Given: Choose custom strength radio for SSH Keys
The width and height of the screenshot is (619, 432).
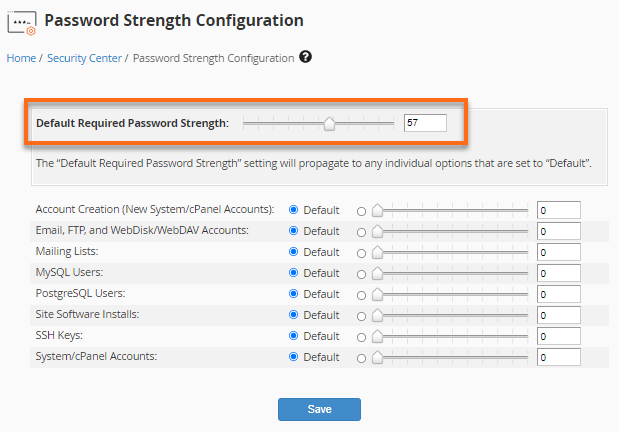Looking at the screenshot, I should coord(362,336).
